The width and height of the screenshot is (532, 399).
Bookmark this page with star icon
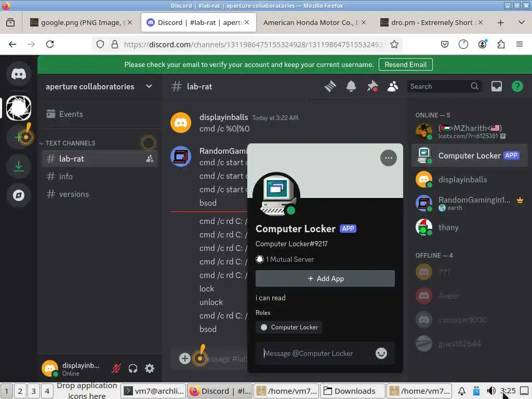point(394,44)
